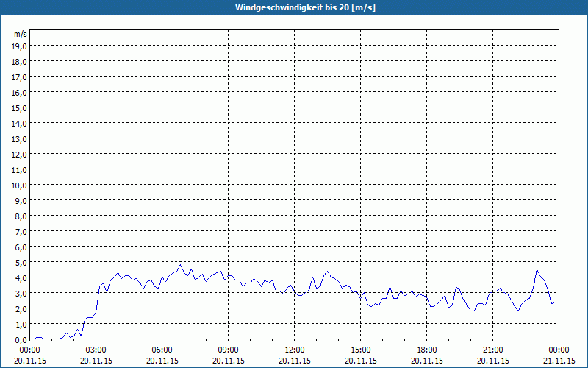Click the y-axis label 1,0

pos(22,324)
